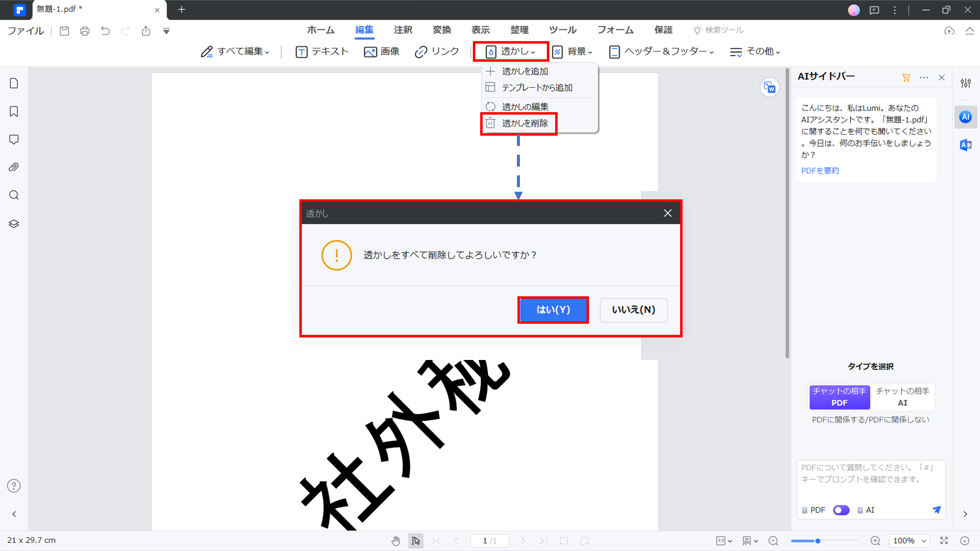Click the translate icon in right sidebar

coord(965,145)
